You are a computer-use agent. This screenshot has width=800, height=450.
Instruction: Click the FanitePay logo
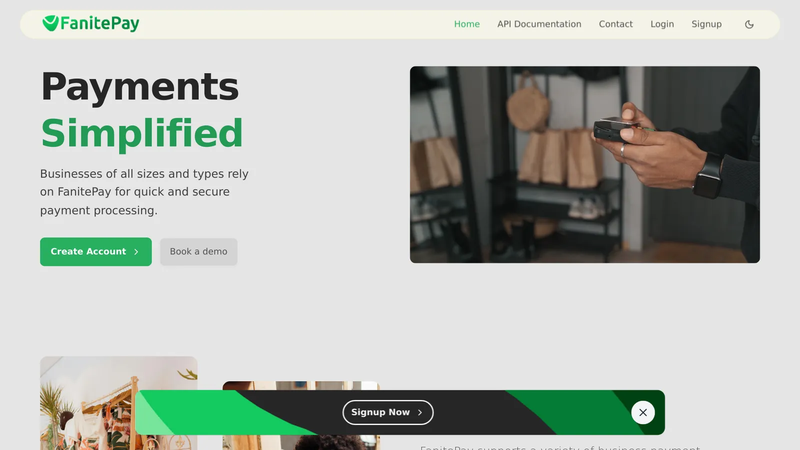pyautogui.click(x=91, y=23)
